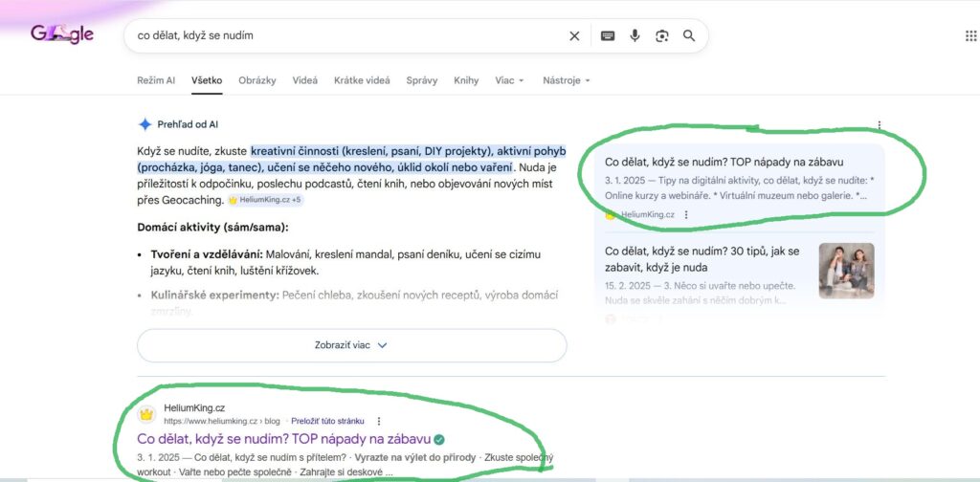
Task: Clear the search query with X icon
Action: [x=574, y=36]
